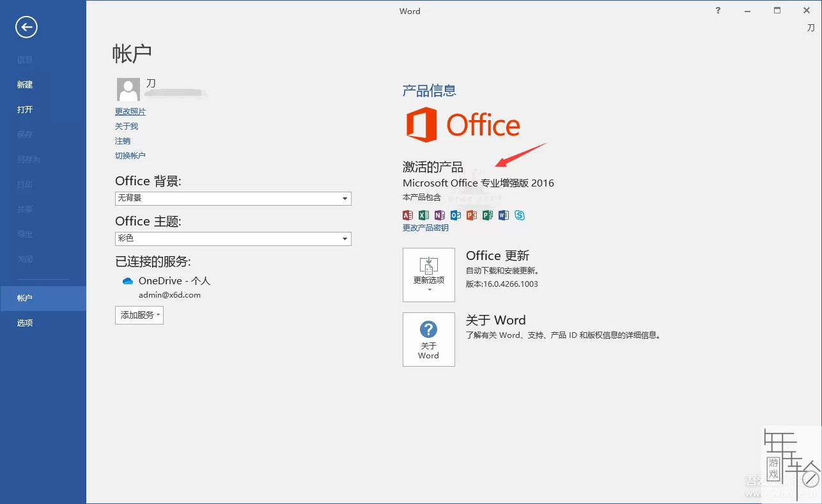
Task: Click the user name 刀 at top right
Action: (x=810, y=27)
